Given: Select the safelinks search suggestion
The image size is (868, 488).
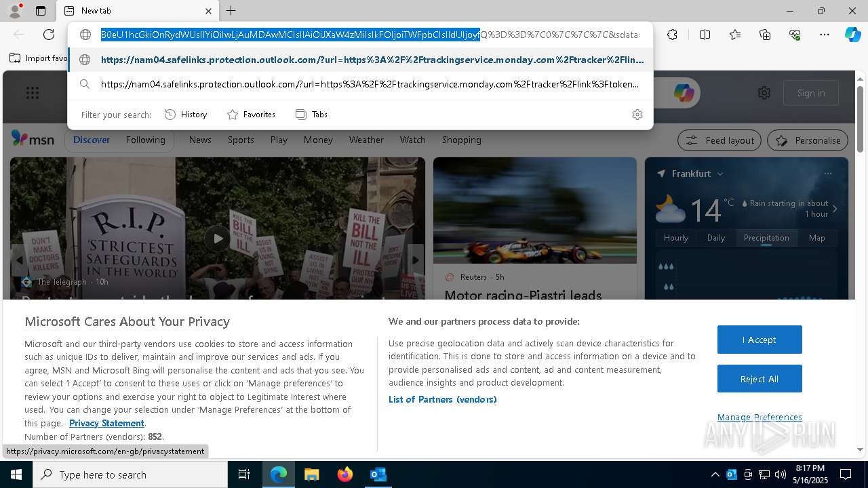Looking at the screenshot, I should pos(361,84).
